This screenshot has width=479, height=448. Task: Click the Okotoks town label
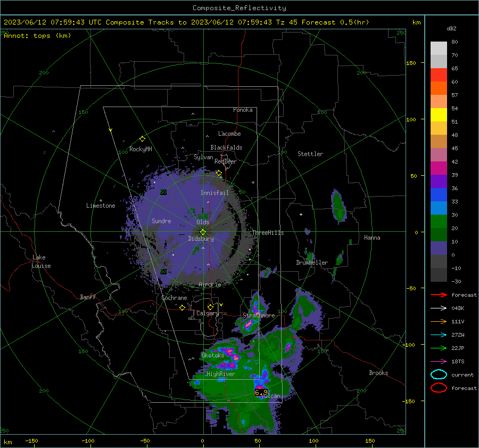pyautogui.click(x=213, y=355)
